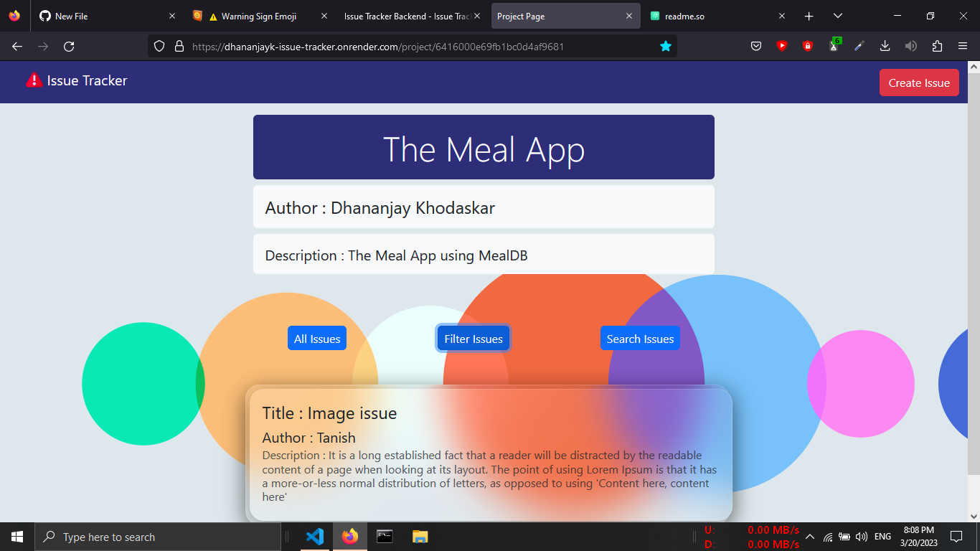Open the Firefox downloads panel
This screenshot has width=980, height=551.
(x=885, y=46)
